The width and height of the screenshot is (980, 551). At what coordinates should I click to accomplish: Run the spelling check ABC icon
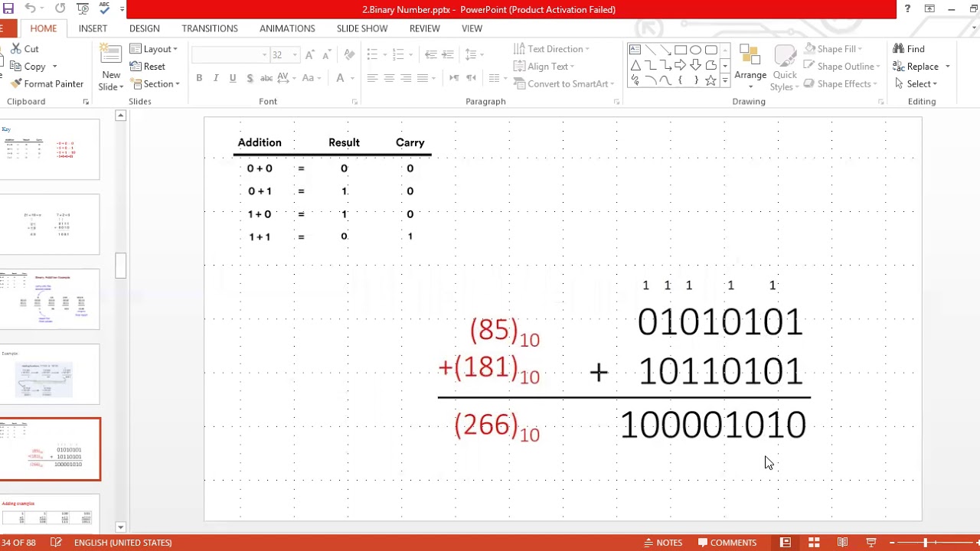105,9
